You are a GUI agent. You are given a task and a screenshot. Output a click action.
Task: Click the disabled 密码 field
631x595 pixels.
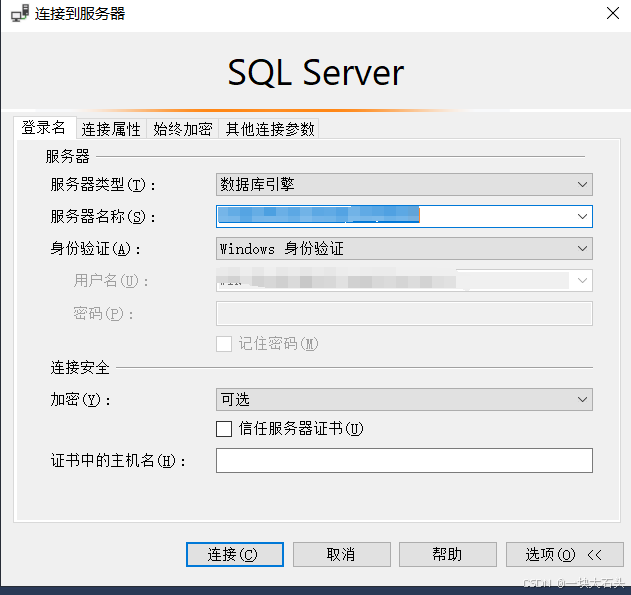click(404, 313)
